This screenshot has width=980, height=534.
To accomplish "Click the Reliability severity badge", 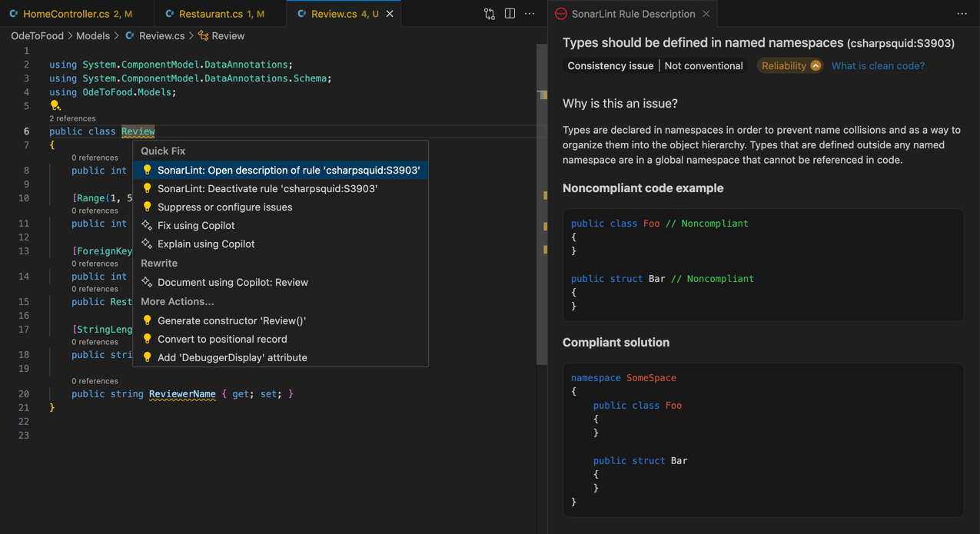I will click(x=789, y=66).
